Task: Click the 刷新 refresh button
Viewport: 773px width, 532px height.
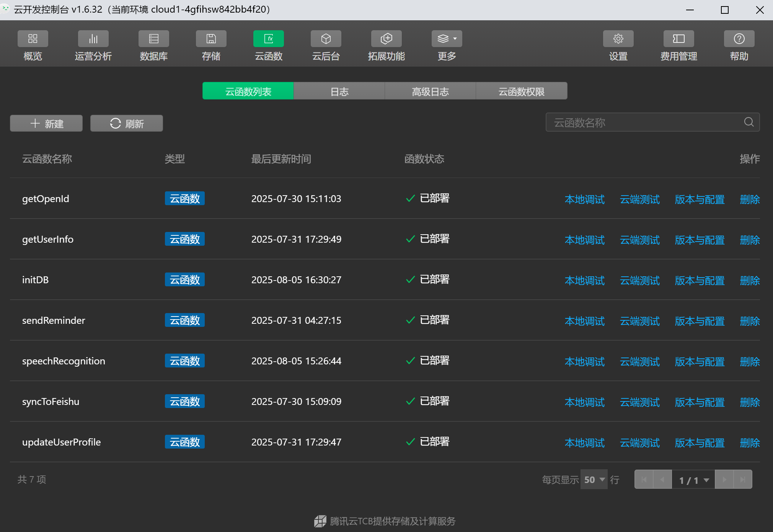Action: (x=127, y=123)
